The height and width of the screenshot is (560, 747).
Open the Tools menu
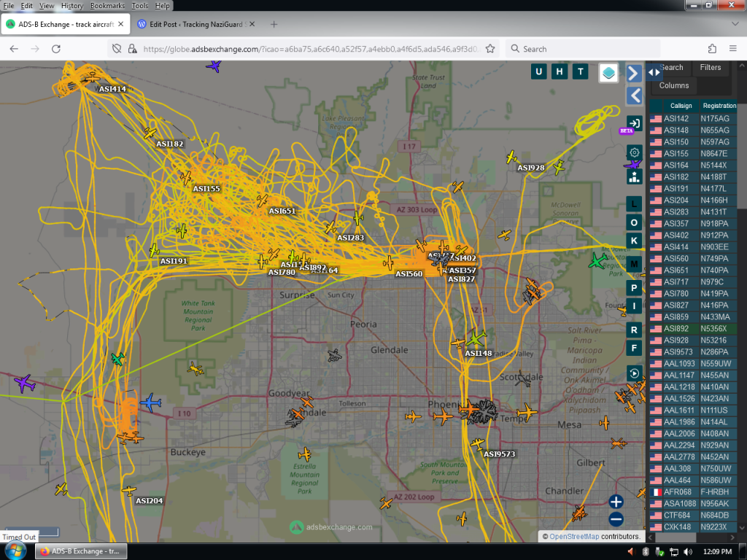click(139, 6)
